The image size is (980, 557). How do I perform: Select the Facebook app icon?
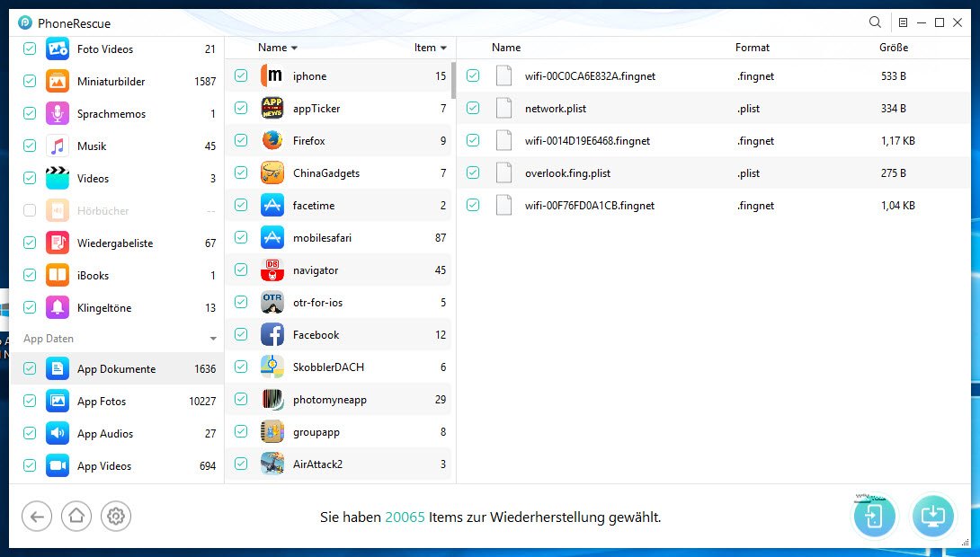click(x=272, y=335)
